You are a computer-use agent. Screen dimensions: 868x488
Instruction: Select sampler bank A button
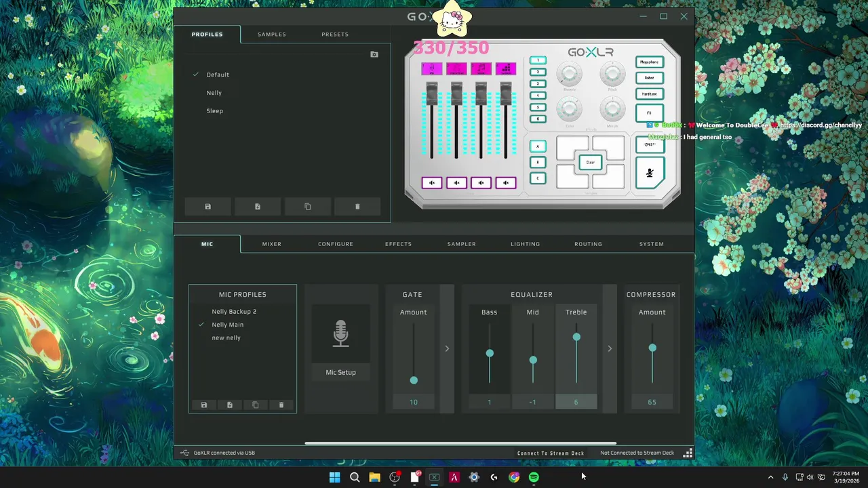pos(538,146)
